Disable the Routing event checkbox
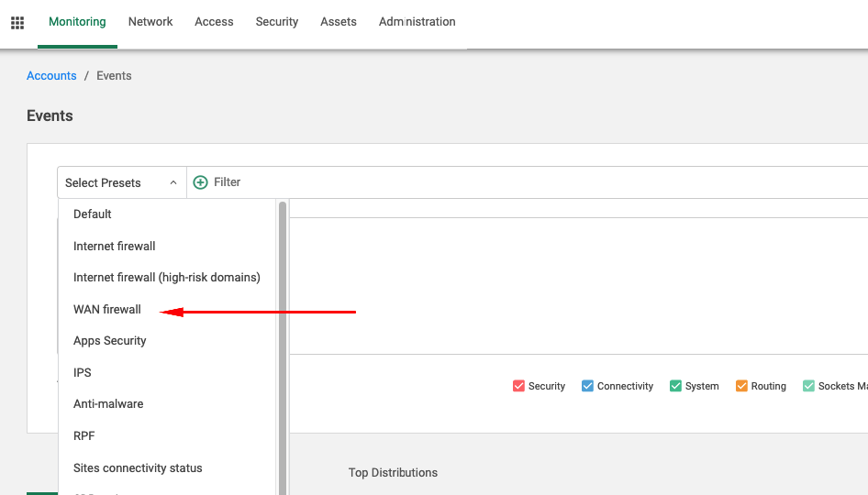868x495 pixels. [741, 386]
